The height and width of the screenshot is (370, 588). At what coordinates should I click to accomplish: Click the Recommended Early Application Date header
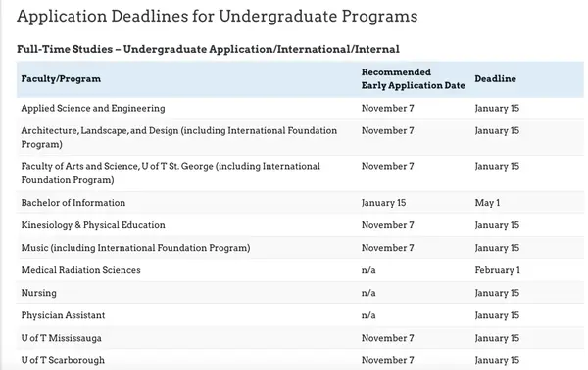click(413, 79)
